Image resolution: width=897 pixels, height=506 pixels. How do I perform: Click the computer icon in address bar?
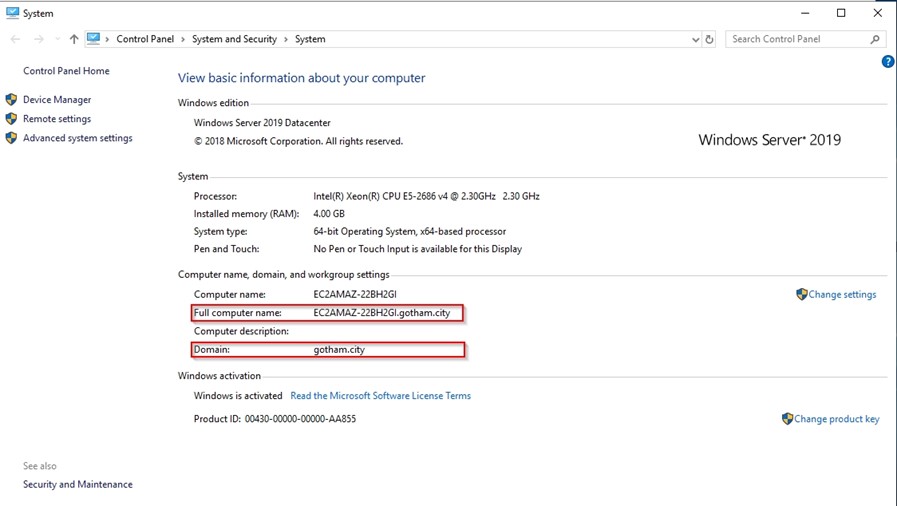coord(93,38)
